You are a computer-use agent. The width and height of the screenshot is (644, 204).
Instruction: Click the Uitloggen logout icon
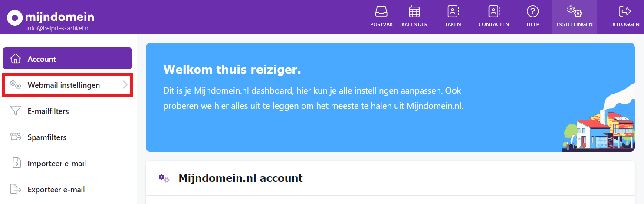pyautogui.click(x=625, y=11)
